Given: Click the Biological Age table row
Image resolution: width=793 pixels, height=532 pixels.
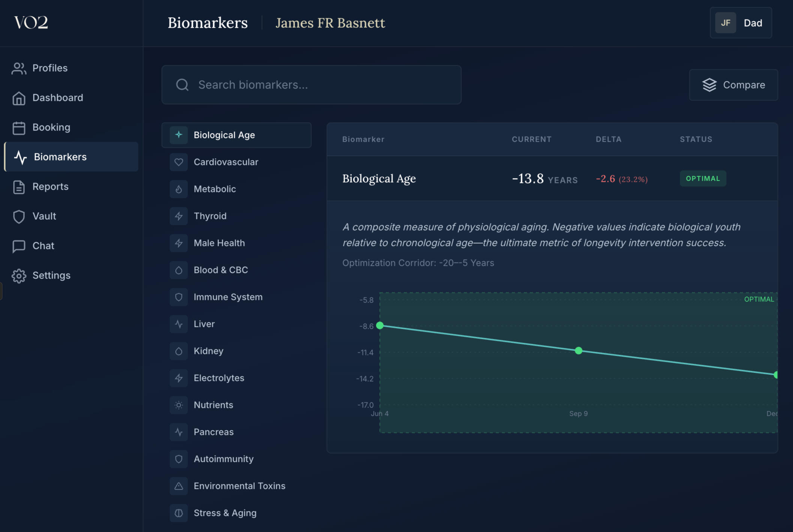Looking at the screenshot, I should pyautogui.click(x=551, y=178).
